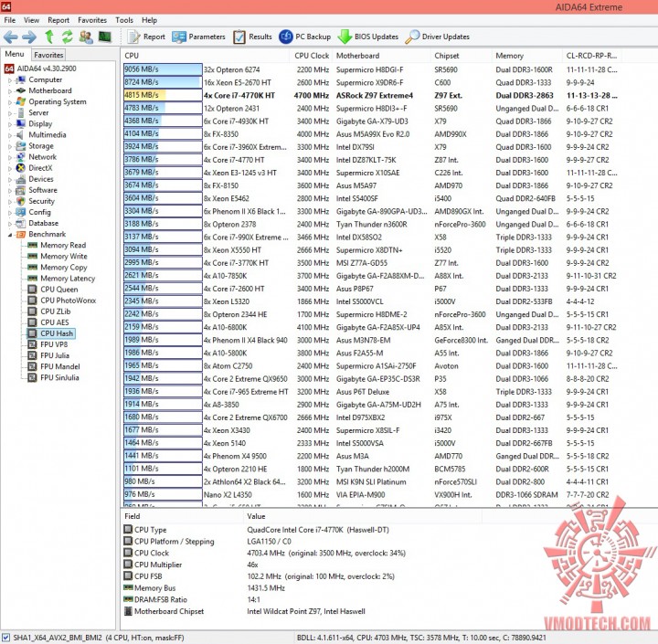
Task: Open the FPU VP8 benchmark
Action: point(54,344)
